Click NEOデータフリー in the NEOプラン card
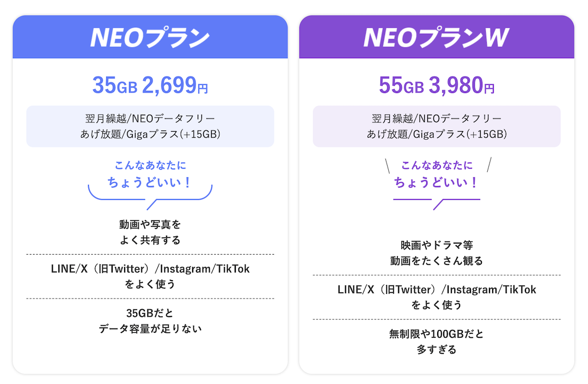 (x=170, y=119)
